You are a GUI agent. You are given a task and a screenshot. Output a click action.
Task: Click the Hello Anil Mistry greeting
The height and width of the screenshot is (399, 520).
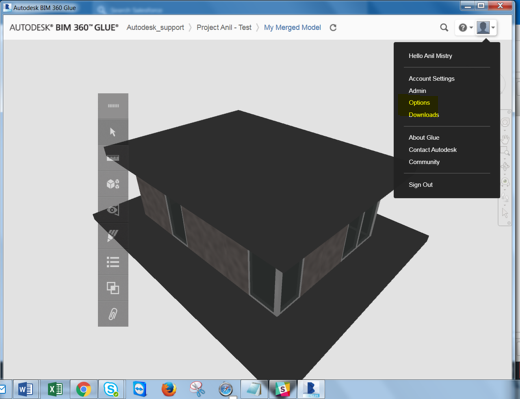pyautogui.click(x=430, y=56)
